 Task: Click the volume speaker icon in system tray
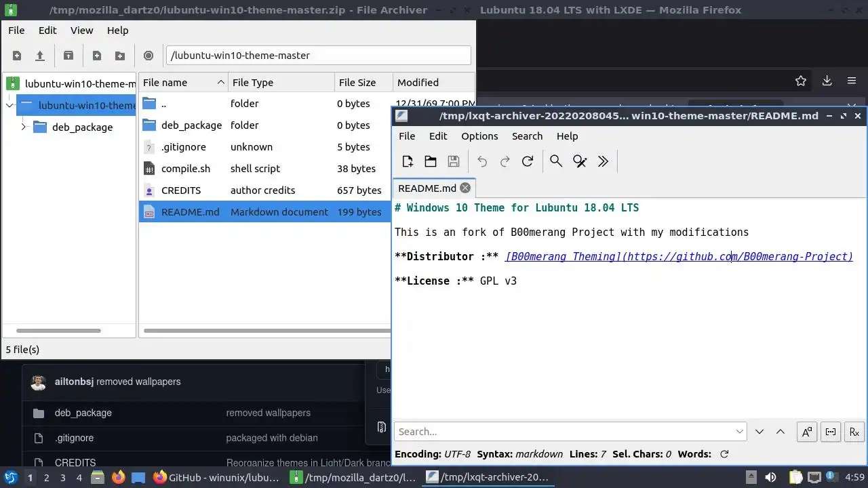point(770,477)
